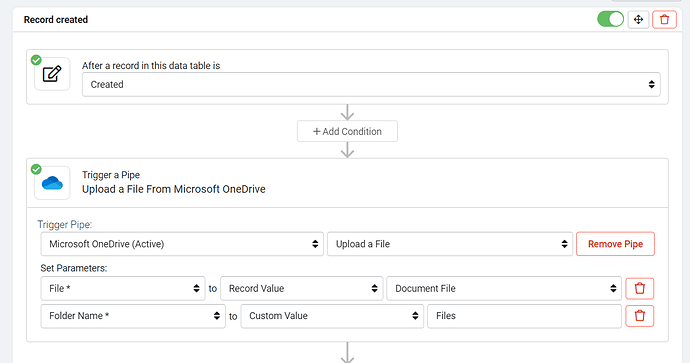Open the Folder Name * parameter dropdown
Viewport: 690px width, 363px height.
(x=133, y=316)
